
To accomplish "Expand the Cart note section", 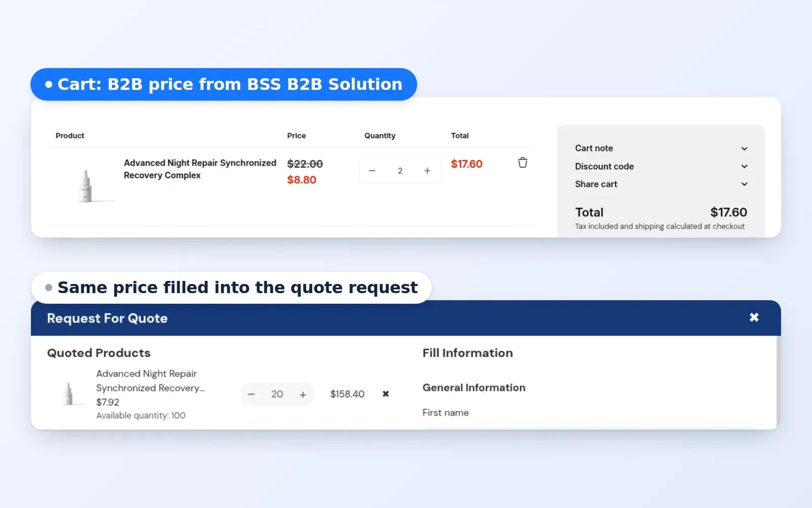I will [661, 148].
